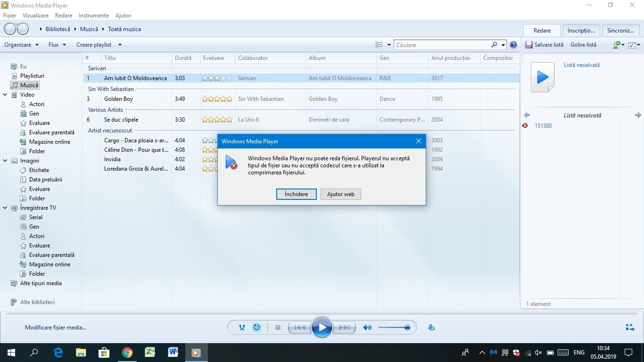
Task: Collapse the Înregistrare TV tree node
Action: tap(5, 208)
